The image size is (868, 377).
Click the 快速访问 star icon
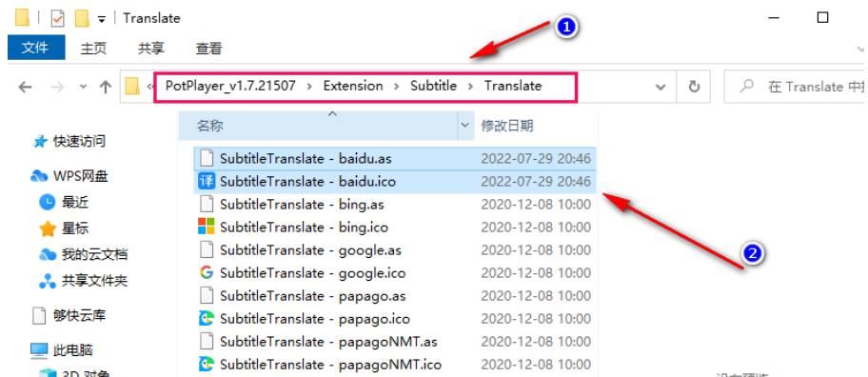(x=40, y=142)
